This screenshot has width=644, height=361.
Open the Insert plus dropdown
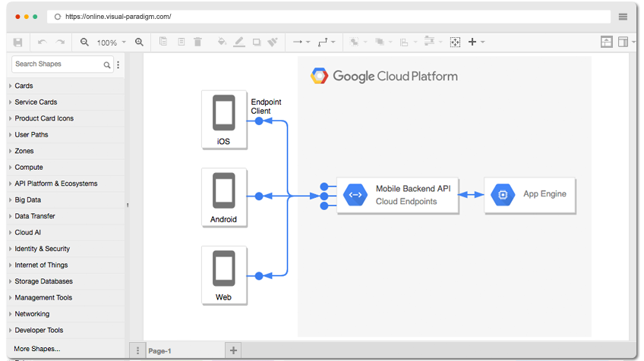click(x=476, y=42)
